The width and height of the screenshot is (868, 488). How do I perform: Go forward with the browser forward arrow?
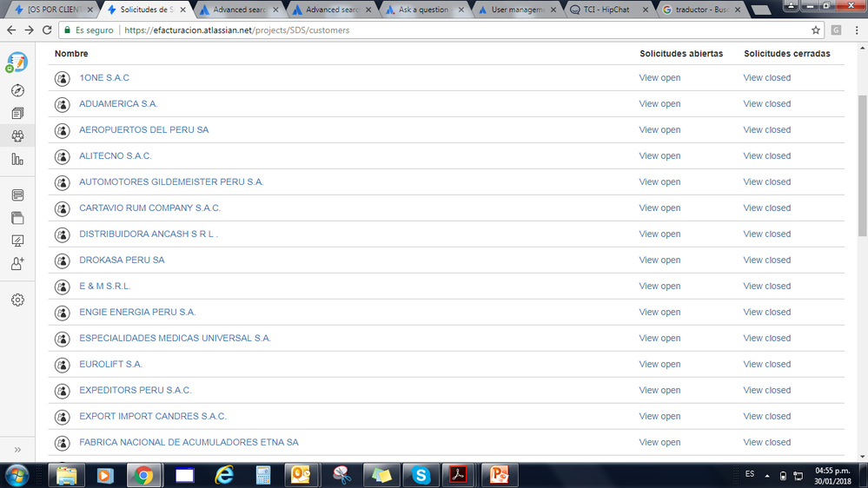29,30
